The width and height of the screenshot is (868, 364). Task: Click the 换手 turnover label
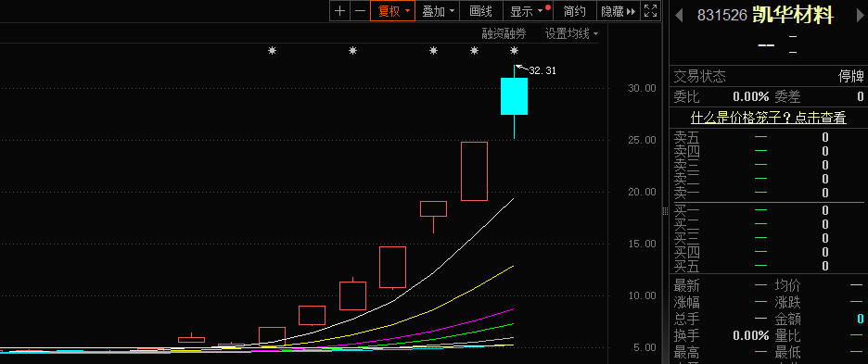pos(686,335)
